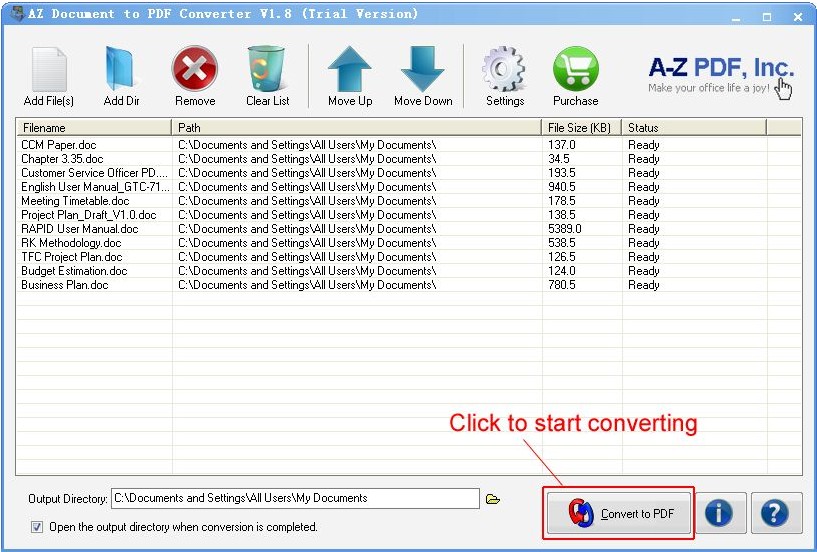Close the AZ Document to PDF Converter window
The image size is (817, 552).
tap(798, 17)
